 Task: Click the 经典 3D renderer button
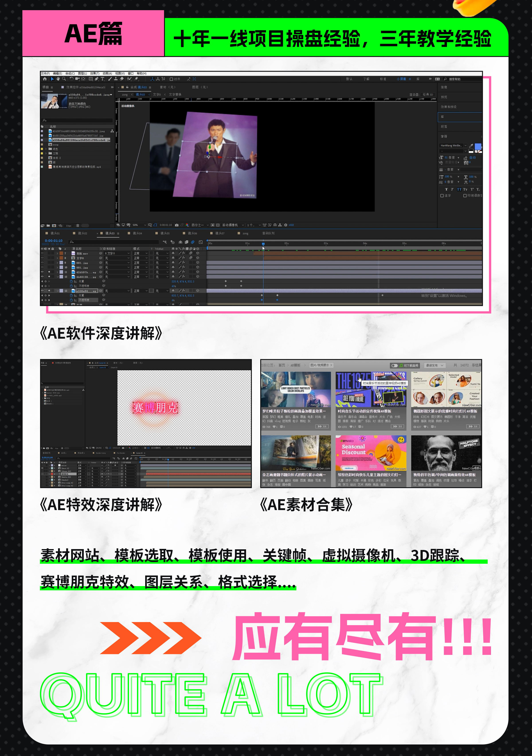428,94
